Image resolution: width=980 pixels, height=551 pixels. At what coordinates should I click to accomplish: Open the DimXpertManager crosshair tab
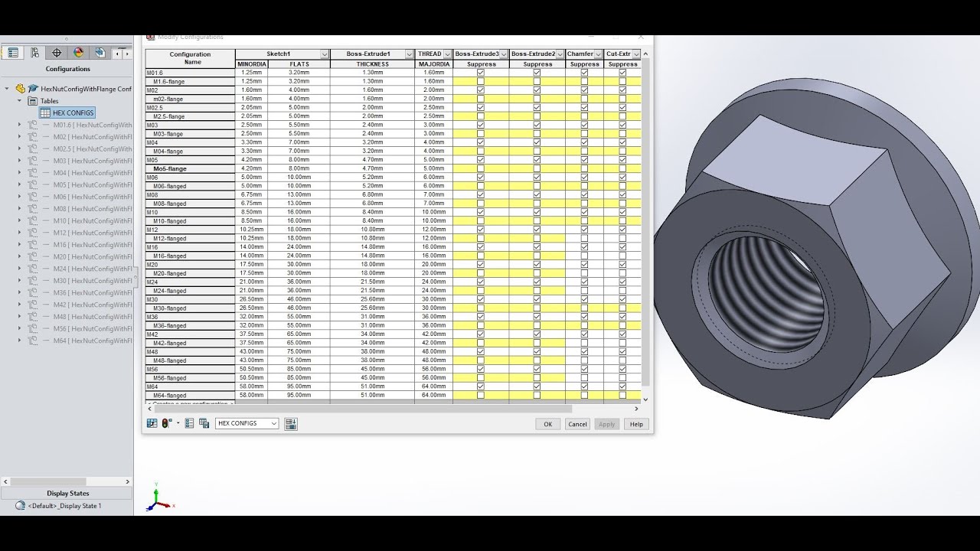click(x=57, y=53)
